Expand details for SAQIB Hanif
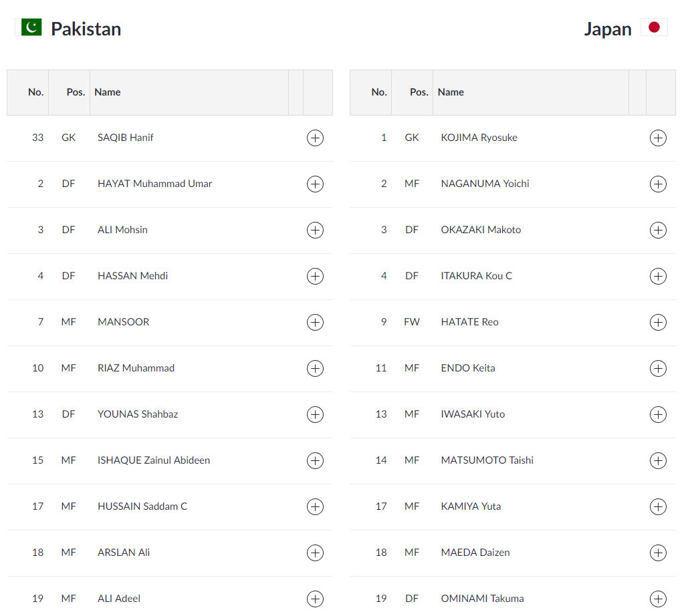690x616 pixels. pyautogui.click(x=315, y=138)
